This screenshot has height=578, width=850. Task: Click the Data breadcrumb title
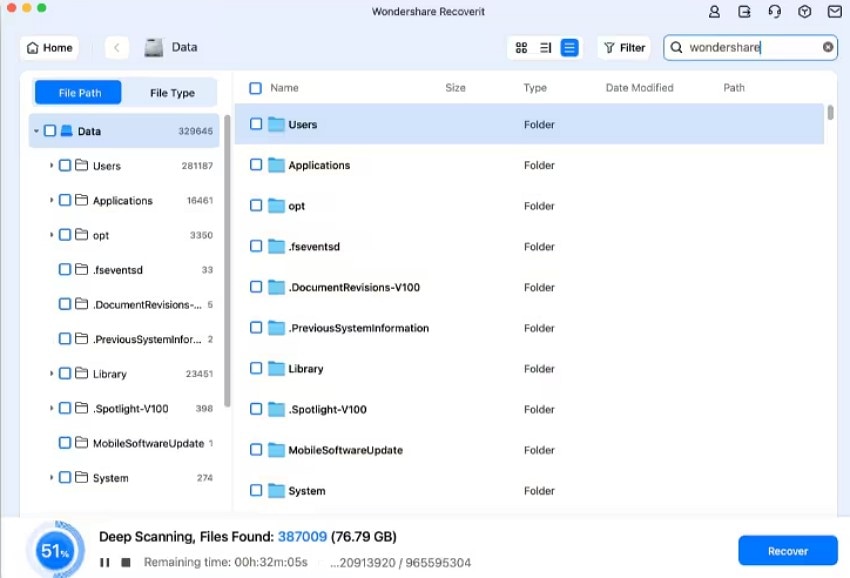(184, 47)
